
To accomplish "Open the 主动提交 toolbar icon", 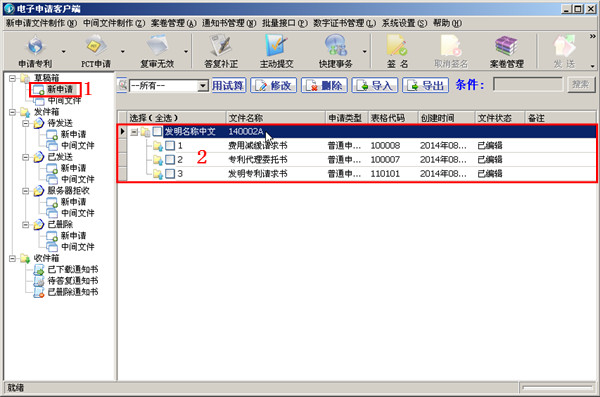I will click(x=277, y=51).
